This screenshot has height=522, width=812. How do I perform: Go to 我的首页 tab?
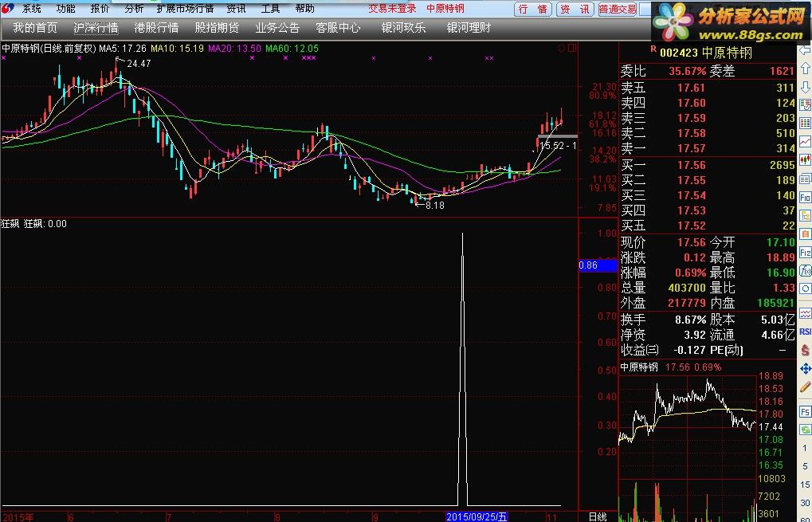[x=35, y=29]
